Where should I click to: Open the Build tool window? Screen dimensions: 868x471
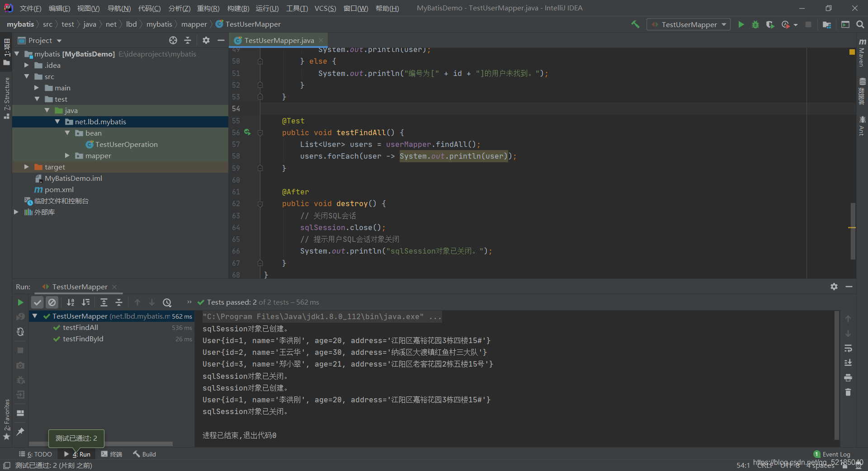144,454
